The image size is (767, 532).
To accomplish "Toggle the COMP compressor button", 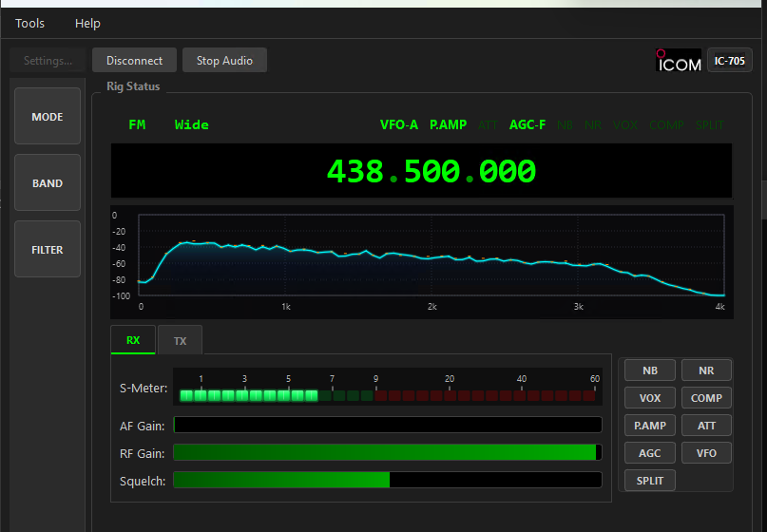I will pyautogui.click(x=706, y=397).
